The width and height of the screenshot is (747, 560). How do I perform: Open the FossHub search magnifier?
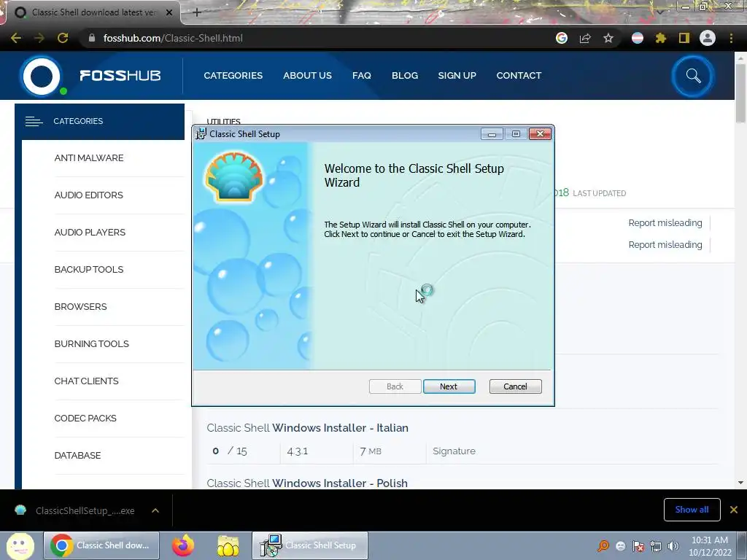pos(693,76)
